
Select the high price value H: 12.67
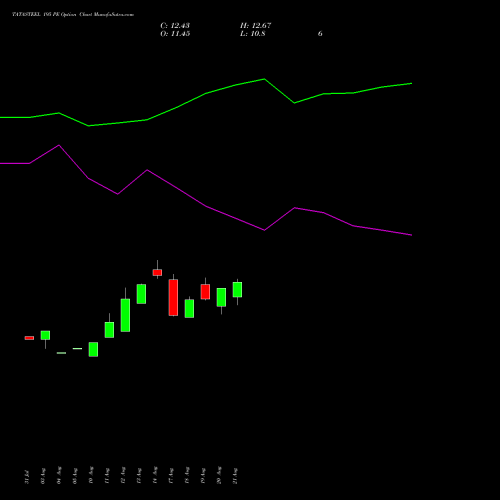[256, 26]
